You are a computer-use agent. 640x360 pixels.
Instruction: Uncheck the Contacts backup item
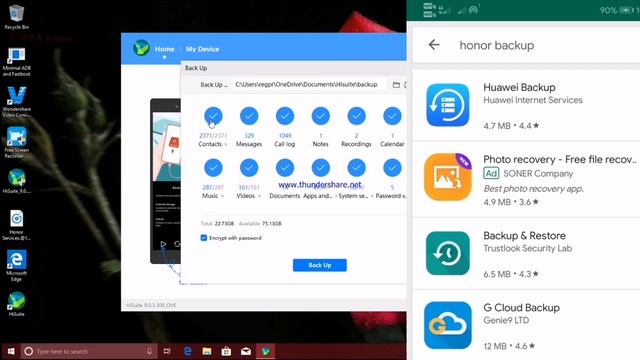(x=213, y=116)
